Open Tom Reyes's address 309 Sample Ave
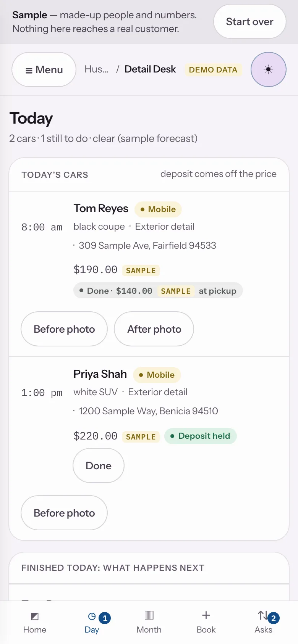Viewport: 298px width, 644px height. 147,245
